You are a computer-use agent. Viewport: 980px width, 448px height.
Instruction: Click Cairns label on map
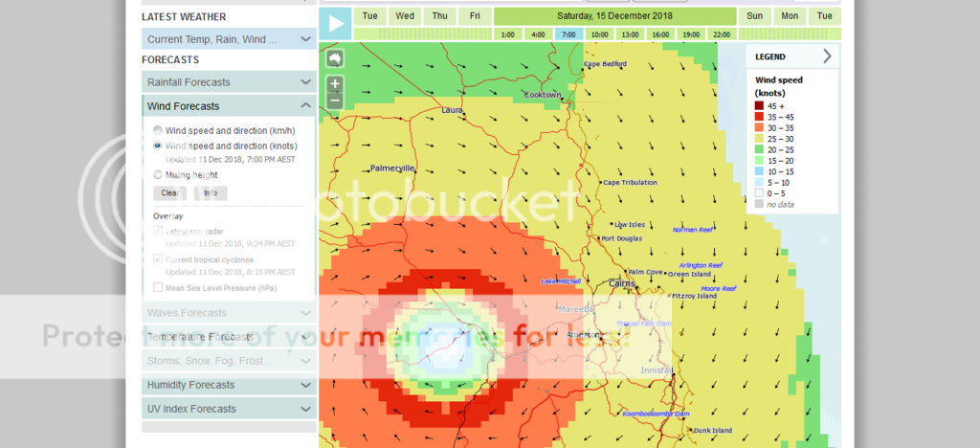[622, 283]
